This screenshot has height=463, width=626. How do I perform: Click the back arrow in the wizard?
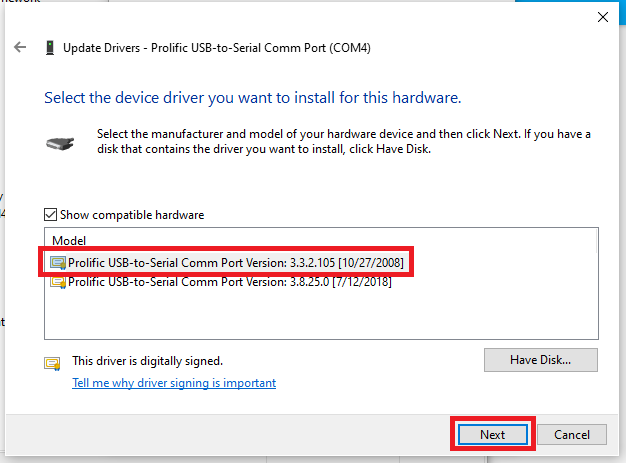pos(20,47)
